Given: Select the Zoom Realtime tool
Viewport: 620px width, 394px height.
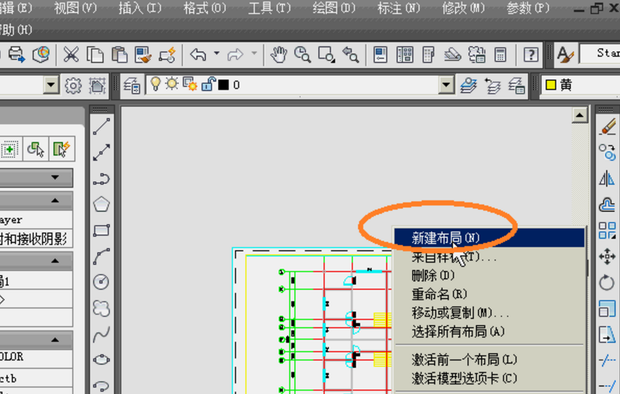Looking at the screenshot, I should 302,55.
